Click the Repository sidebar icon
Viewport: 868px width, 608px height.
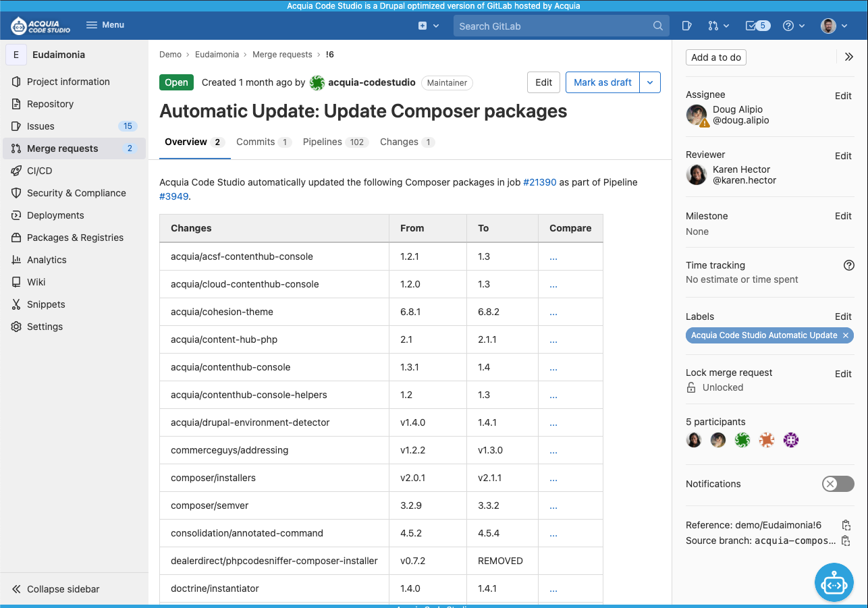pyautogui.click(x=16, y=104)
